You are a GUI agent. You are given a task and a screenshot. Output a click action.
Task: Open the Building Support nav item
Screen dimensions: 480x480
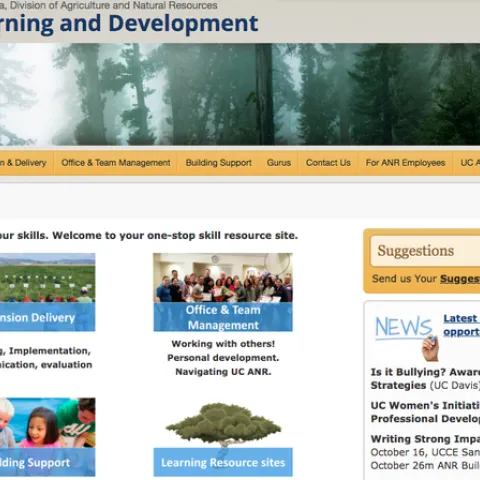coord(218,163)
